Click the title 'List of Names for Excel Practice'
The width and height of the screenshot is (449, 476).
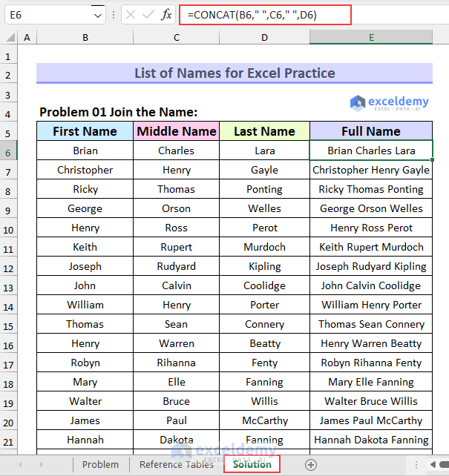(235, 73)
